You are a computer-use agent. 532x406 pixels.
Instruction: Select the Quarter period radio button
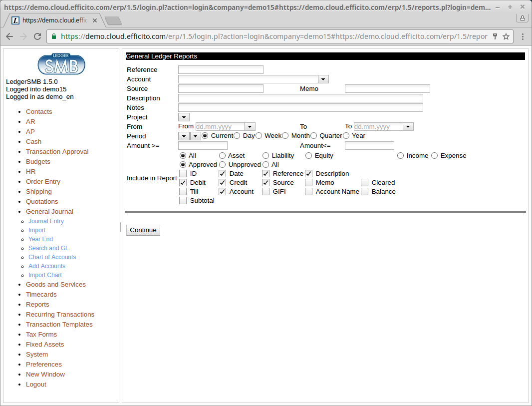coord(314,136)
